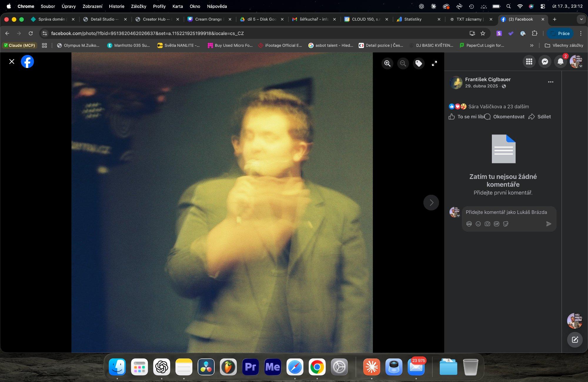Open macOS Control Center toggles
588x382 pixels.
pyautogui.click(x=543, y=6)
